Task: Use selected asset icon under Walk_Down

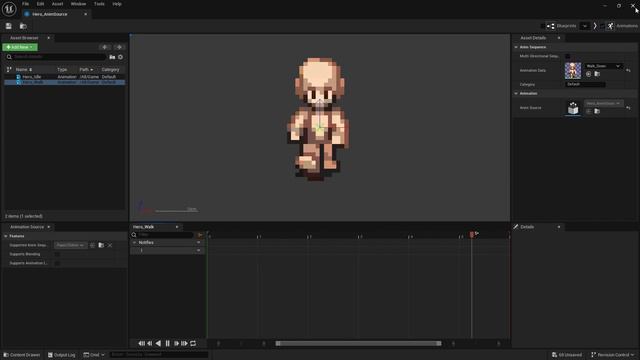Action: click(x=588, y=74)
